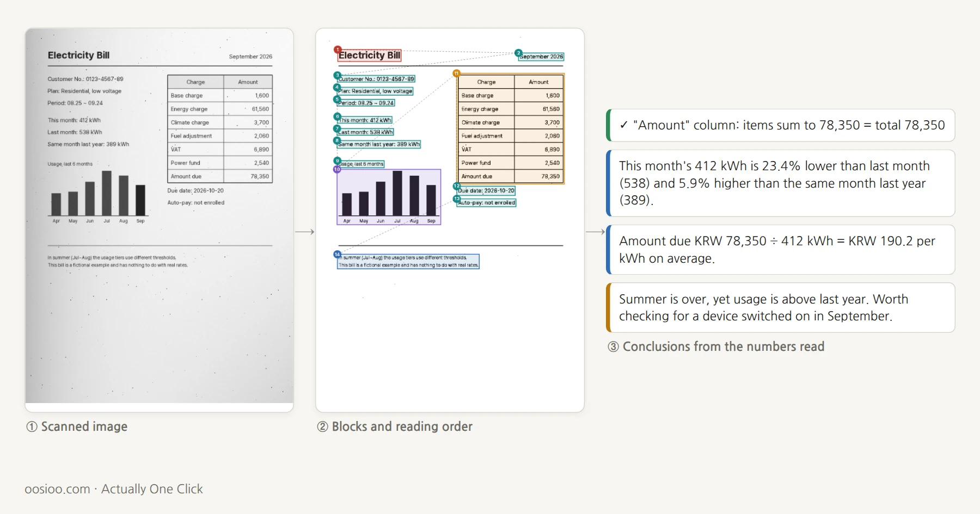Screen dimensions: 980x514
Task: Click the Jul bar in scanned image chart
Action: (107, 193)
